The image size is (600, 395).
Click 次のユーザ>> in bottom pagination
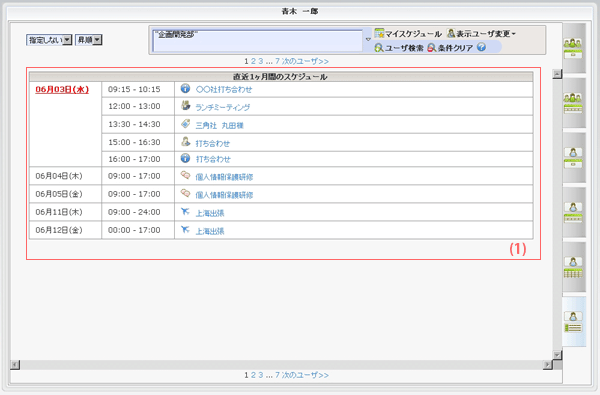tap(305, 375)
